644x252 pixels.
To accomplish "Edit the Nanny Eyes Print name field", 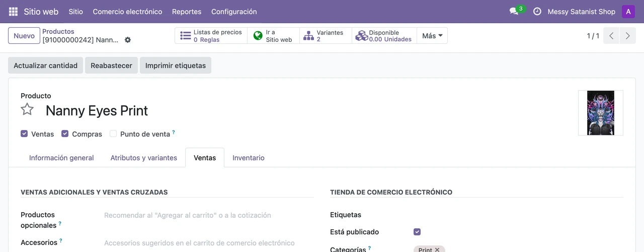I will pyautogui.click(x=97, y=110).
